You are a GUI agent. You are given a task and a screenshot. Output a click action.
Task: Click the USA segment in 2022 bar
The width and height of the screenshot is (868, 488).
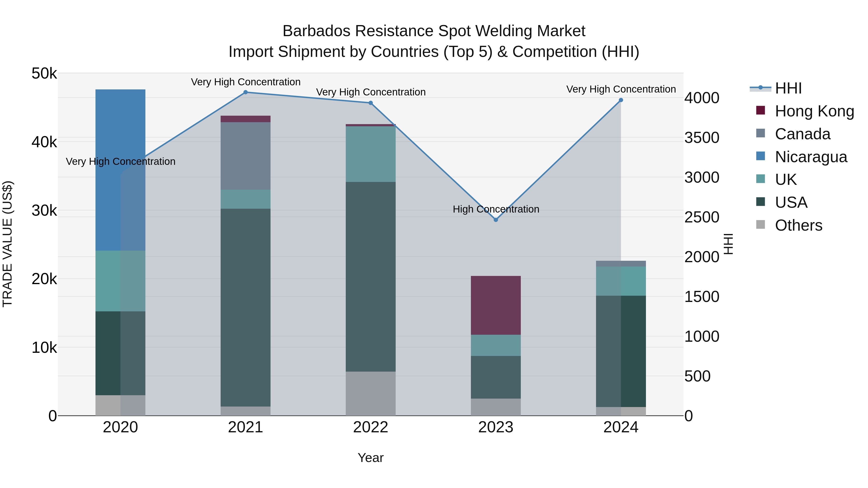371,277
